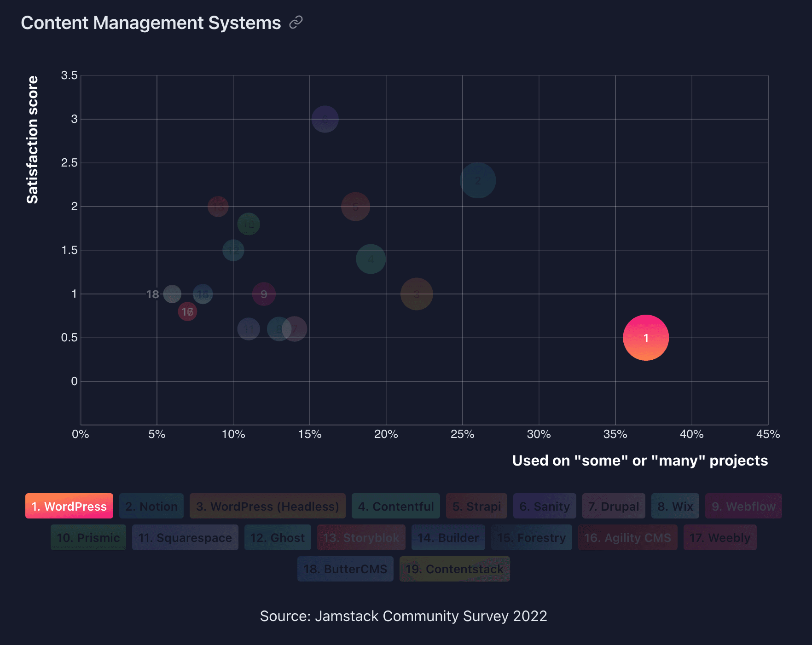
Task: Choose the Strapi legend item
Action: (476, 506)
